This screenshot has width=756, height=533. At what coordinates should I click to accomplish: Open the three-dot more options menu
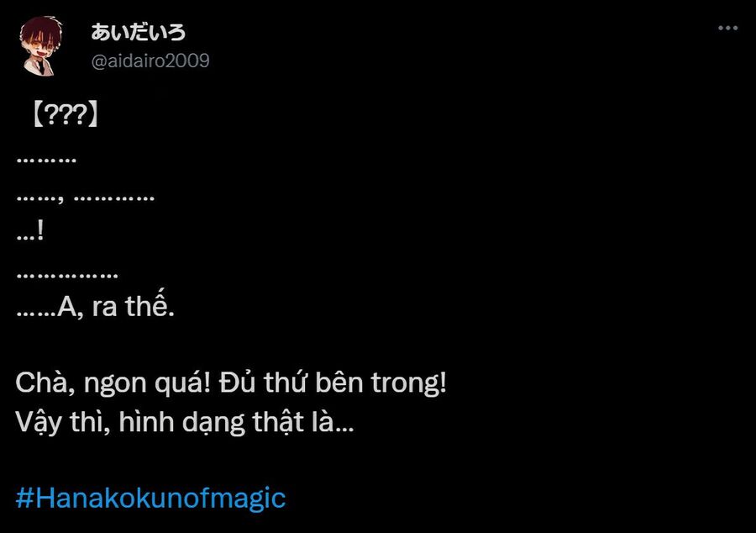(727, 28)
